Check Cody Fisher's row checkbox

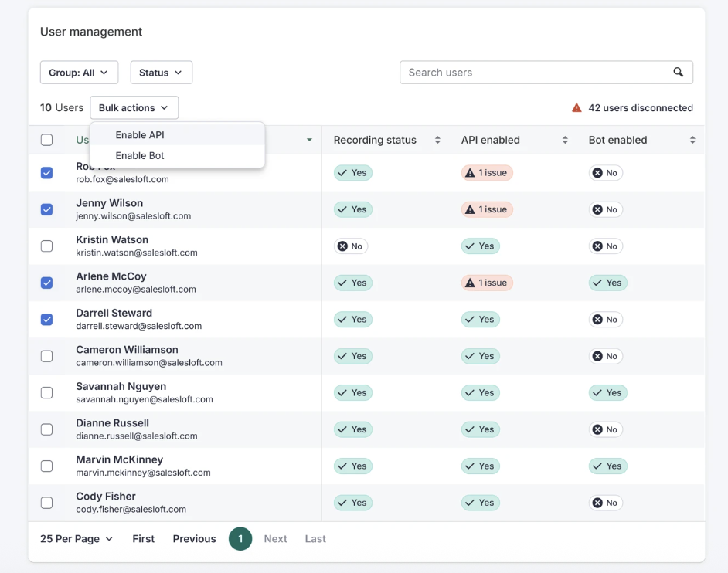click(46, 503)
